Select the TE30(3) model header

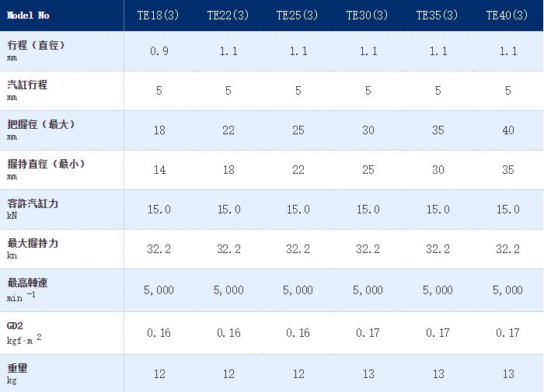[367, 16]
